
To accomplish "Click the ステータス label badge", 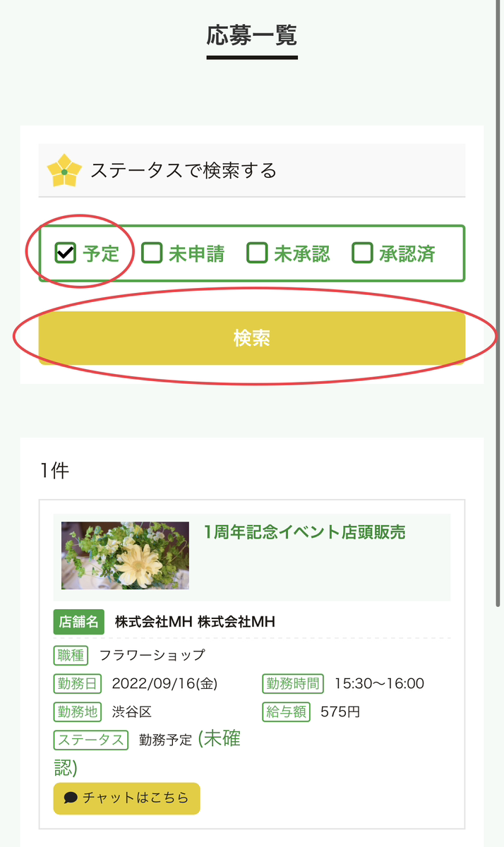I will [90, 740].
